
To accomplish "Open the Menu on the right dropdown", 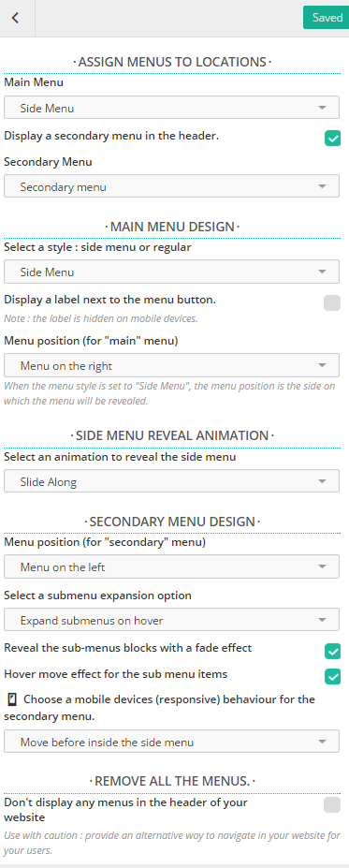I will point(171,365).
